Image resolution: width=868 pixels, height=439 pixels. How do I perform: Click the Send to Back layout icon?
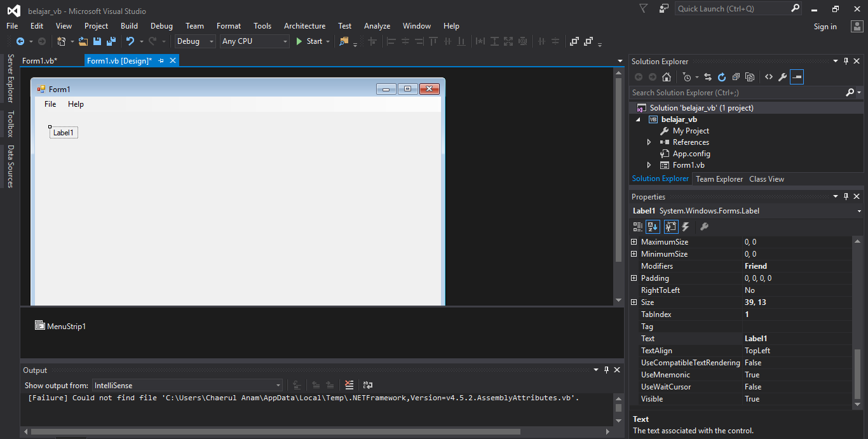point(588,41)
